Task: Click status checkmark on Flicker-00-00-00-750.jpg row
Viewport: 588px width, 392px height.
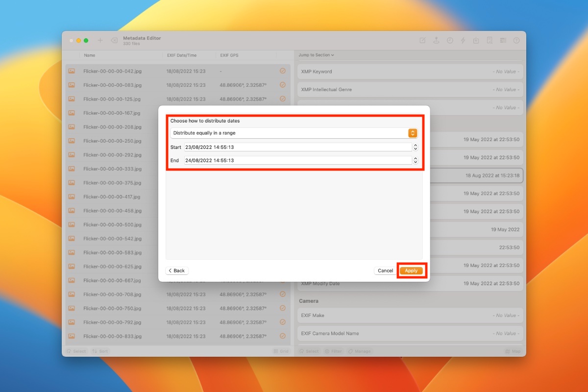Action: pos(283,308)
